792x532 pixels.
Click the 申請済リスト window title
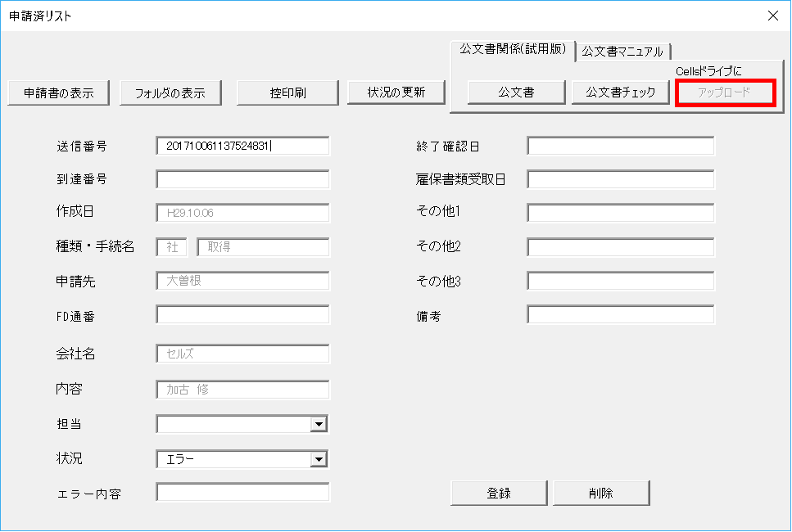coord(40,16)
